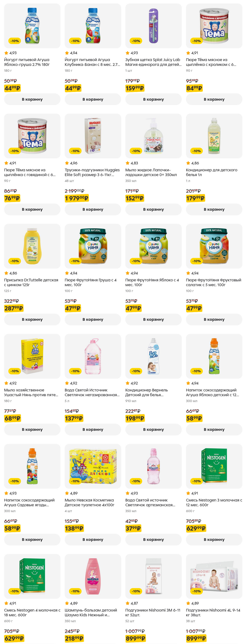Viewport: 250px width, 644px height.
Task: Add ФрутоНяня Груша puree to cart
Action: click(x=93, y=319)
